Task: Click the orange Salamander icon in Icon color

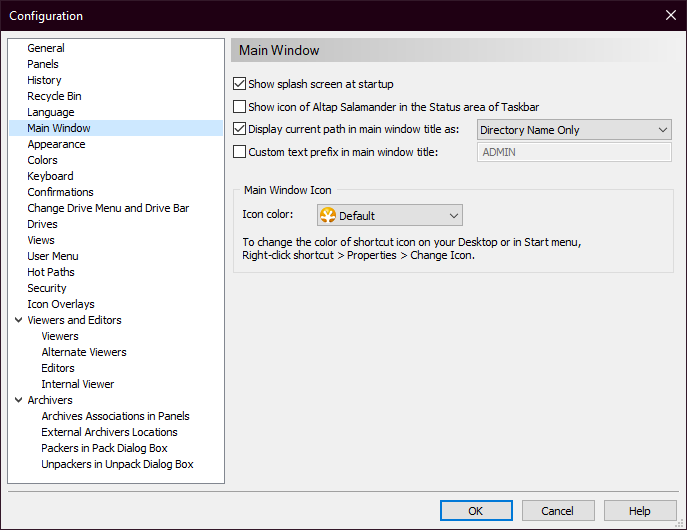Action: (328, 215)
